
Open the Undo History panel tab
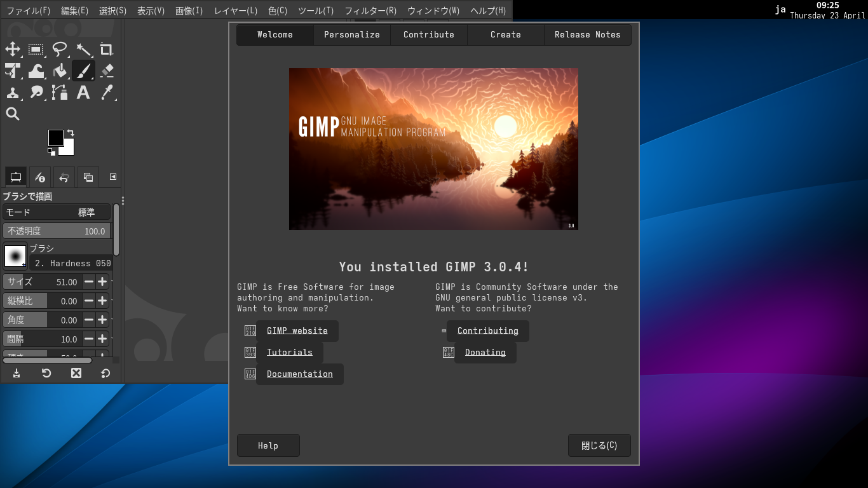coord(63,177)
